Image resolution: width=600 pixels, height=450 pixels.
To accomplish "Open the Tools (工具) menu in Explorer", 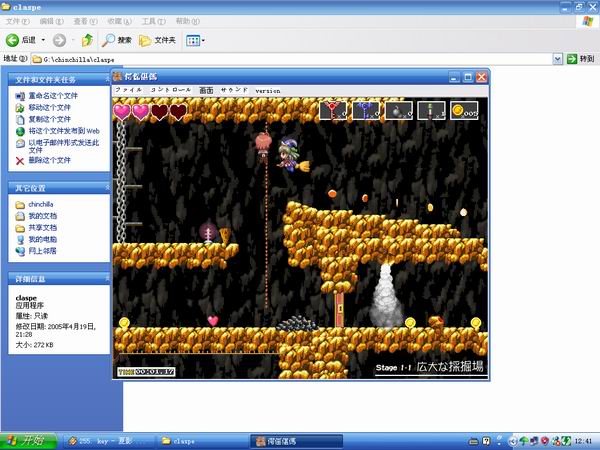I will (153, 21).
